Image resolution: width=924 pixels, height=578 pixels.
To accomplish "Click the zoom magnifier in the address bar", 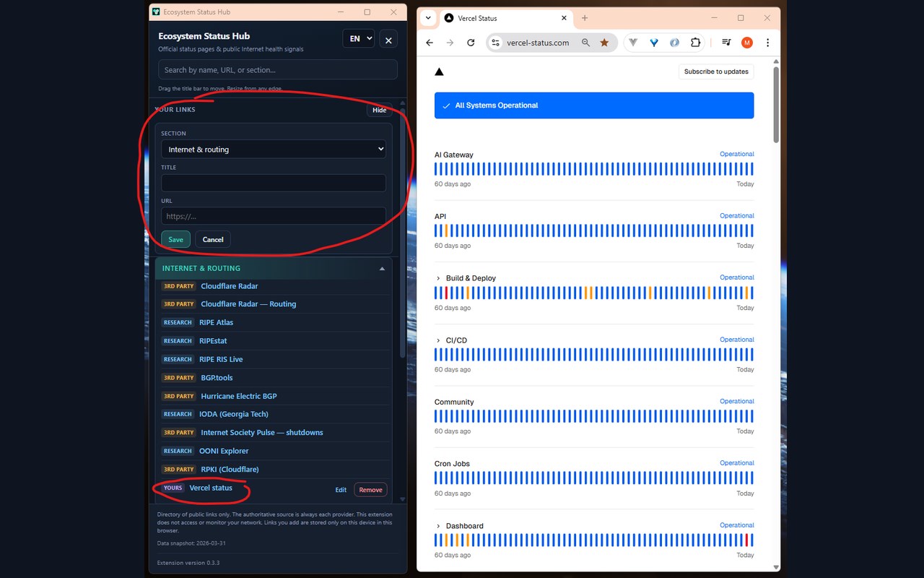I will click(x=585, y=43).
